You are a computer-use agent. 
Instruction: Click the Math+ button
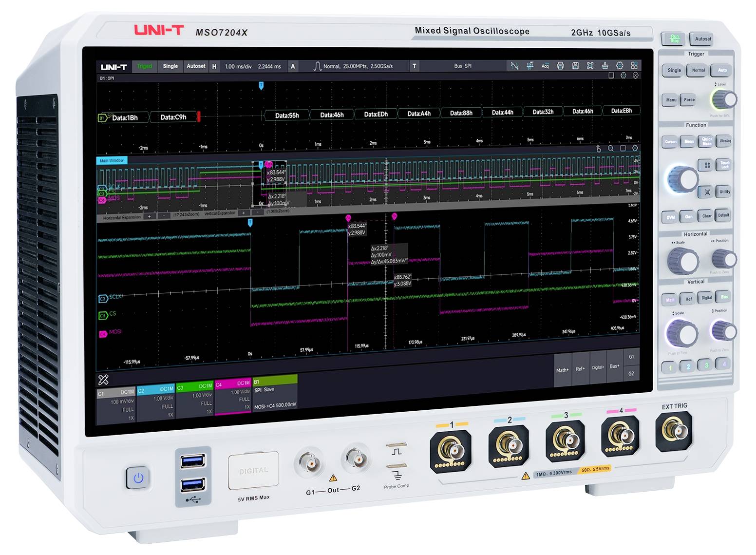pyautogui.click(x=562, y=370)
